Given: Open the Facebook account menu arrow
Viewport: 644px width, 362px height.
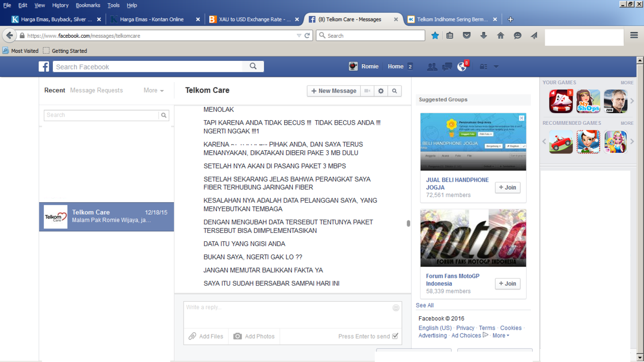Looking at the screenshot, I should pyautogui.click(x=496, y=67).
